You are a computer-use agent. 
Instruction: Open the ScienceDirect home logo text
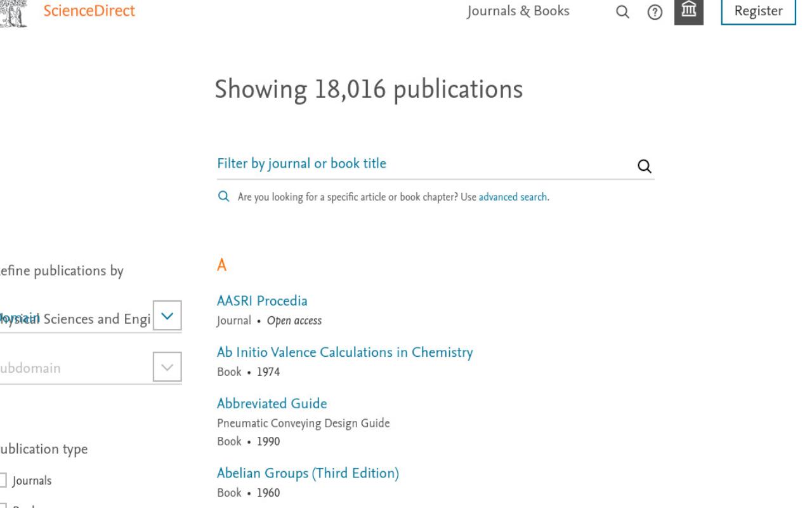pos(89,11)
